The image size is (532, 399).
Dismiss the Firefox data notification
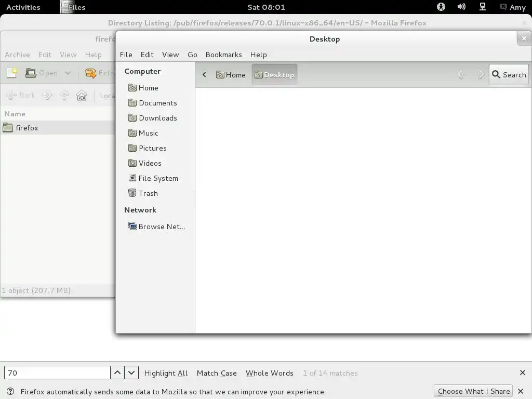(x=521, y=392)
